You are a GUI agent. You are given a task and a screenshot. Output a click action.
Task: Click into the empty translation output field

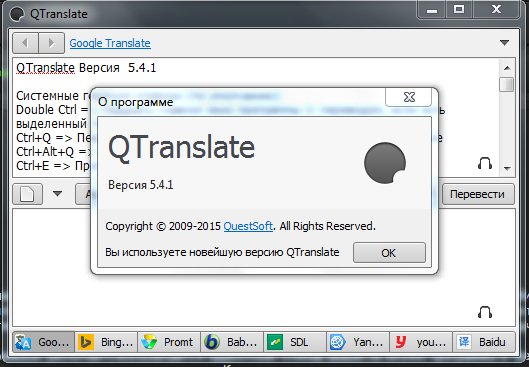[x=264, y=268]
